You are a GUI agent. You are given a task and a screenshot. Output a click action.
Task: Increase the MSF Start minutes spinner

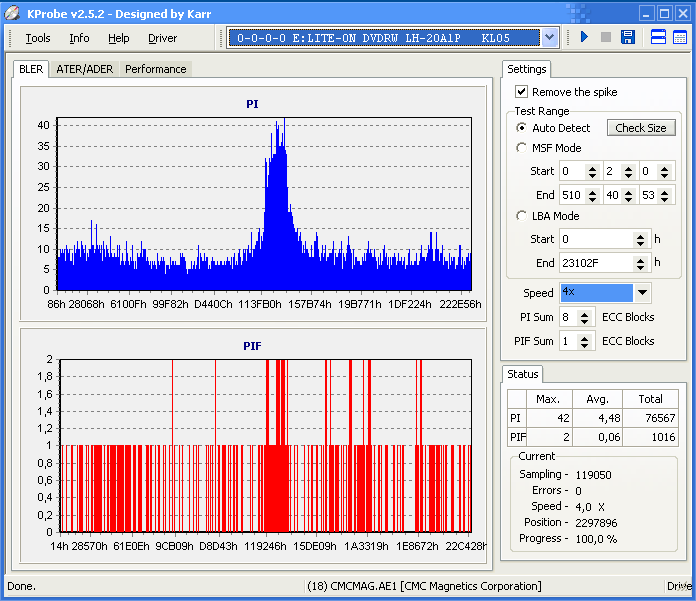pos(592,167)
